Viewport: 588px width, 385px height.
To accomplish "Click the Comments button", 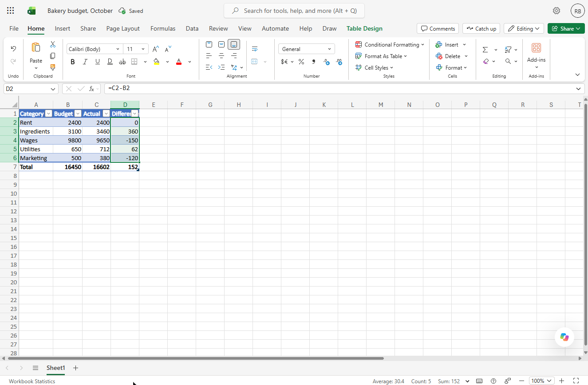I will 438,28.
